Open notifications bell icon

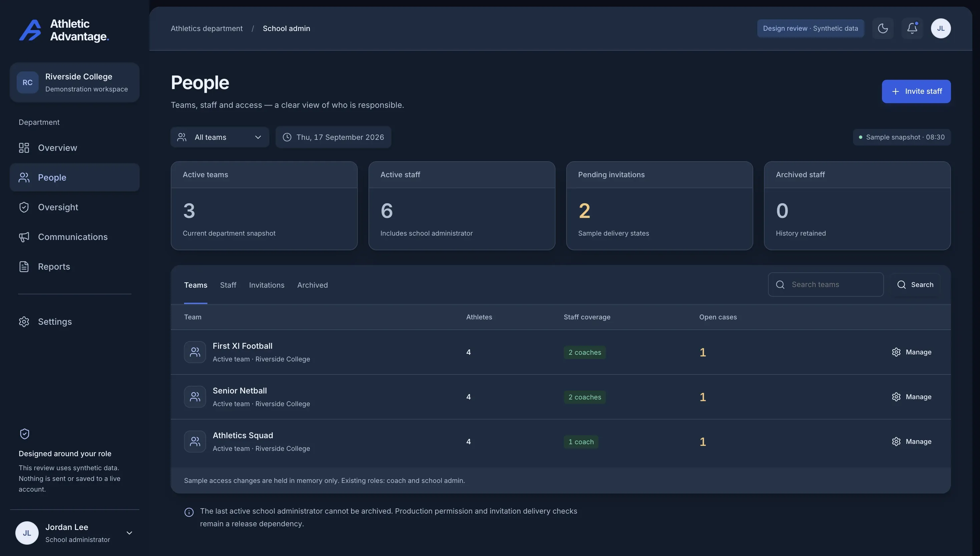tap(912, 28)
